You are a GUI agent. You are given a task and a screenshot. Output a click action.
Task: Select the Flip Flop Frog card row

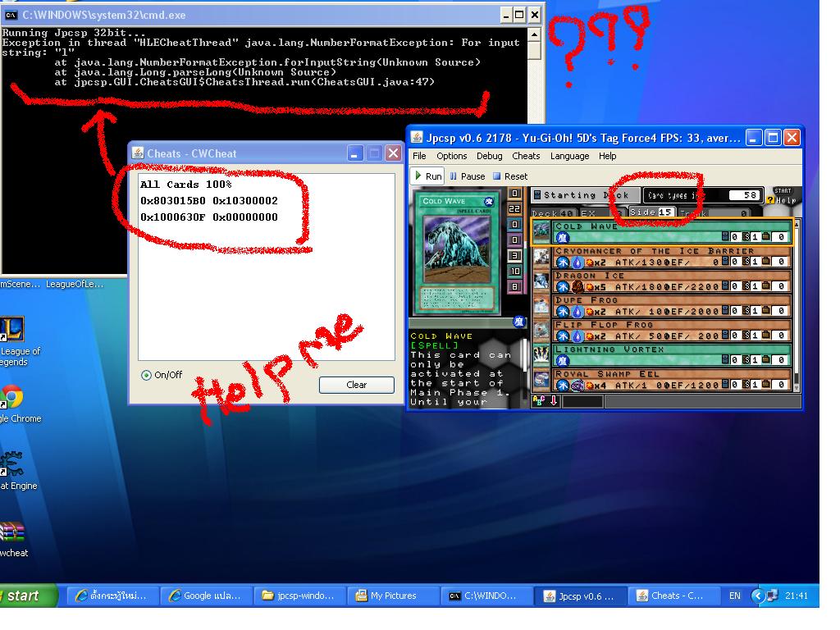click(662, 331)
